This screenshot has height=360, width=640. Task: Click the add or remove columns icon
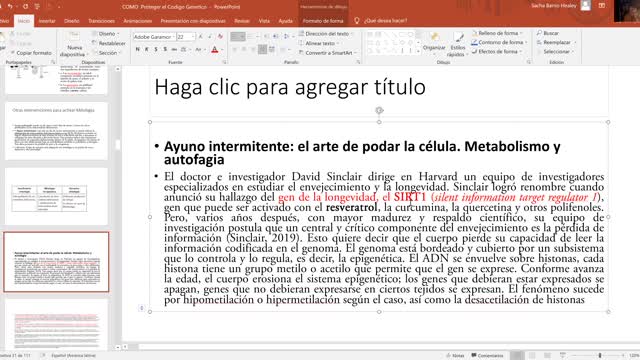click(x=272, y=49)
